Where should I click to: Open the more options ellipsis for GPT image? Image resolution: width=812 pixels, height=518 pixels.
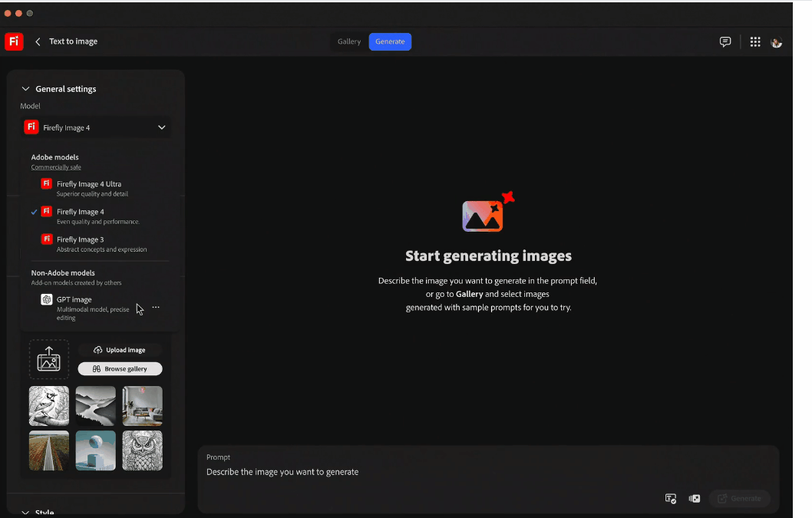tap(156, 307)
